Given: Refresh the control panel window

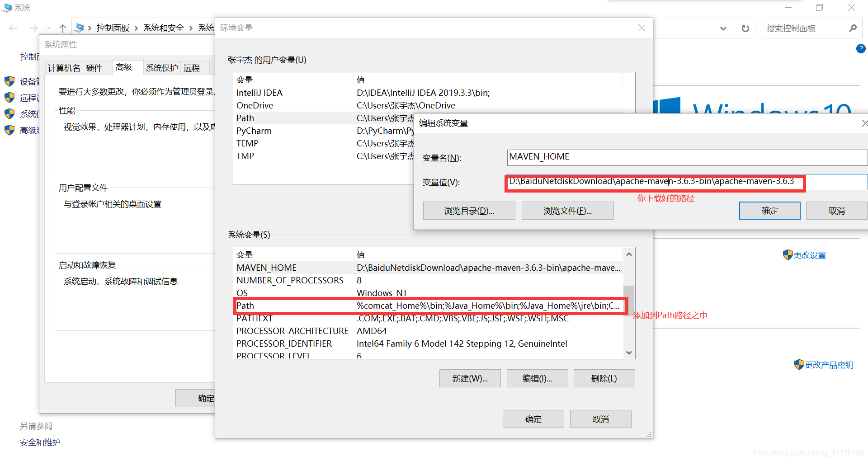Looking at the screenshot, I should pos(745,28).
